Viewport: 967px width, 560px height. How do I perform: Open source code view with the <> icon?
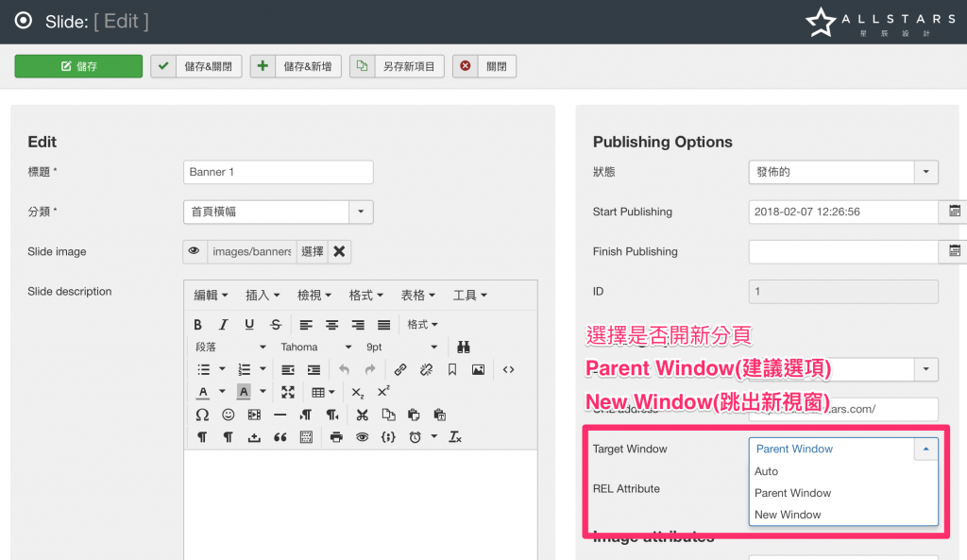coord(508,369)
